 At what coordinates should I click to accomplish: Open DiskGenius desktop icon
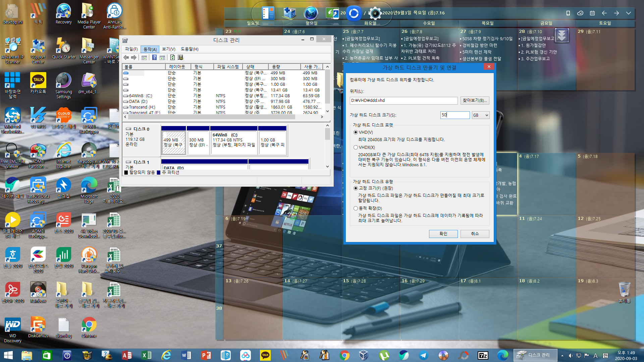(x=38, y=327)
